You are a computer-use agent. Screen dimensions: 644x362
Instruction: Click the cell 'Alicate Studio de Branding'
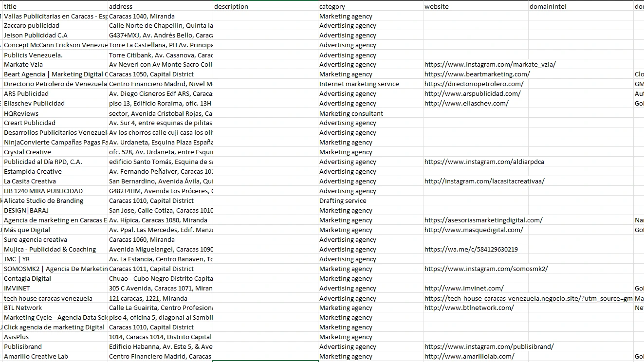point(55,201)
